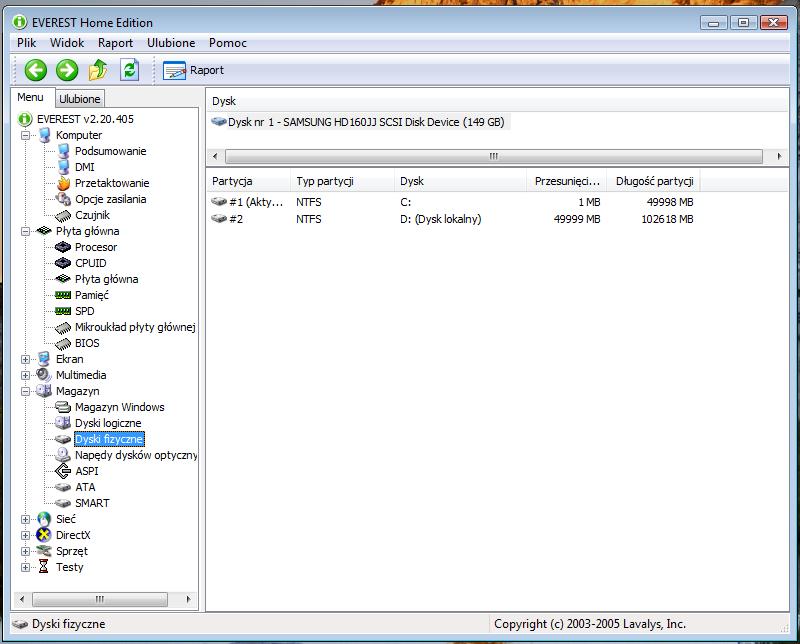This screenshot has width=800, height=644.
Task: Click the Testy hourglass icon
Action: 44,566
